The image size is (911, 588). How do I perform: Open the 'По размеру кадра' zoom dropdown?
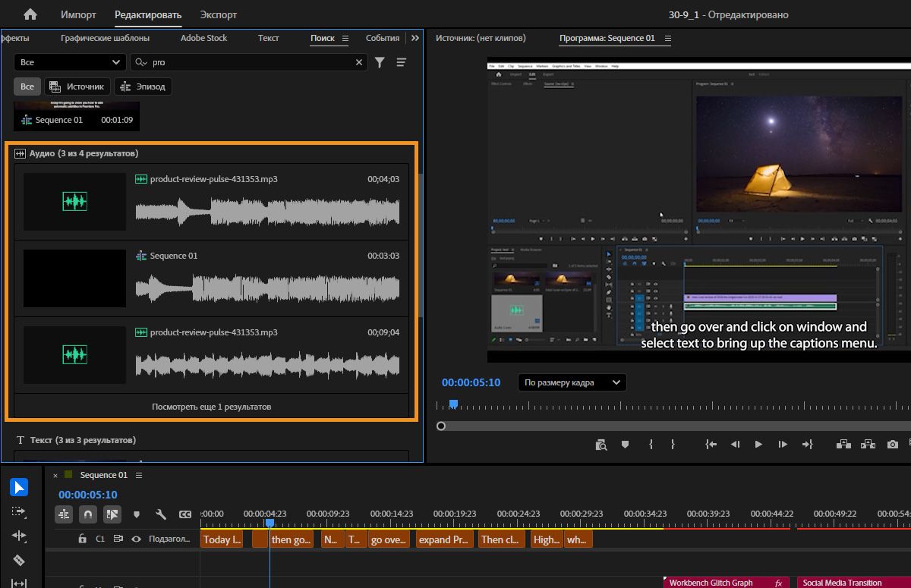pos(572,382)
